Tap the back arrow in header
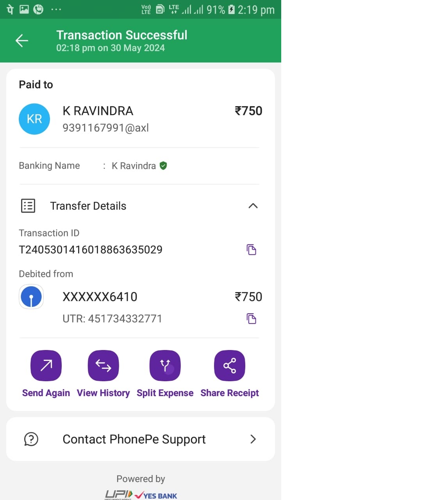 tap(22, 41)
